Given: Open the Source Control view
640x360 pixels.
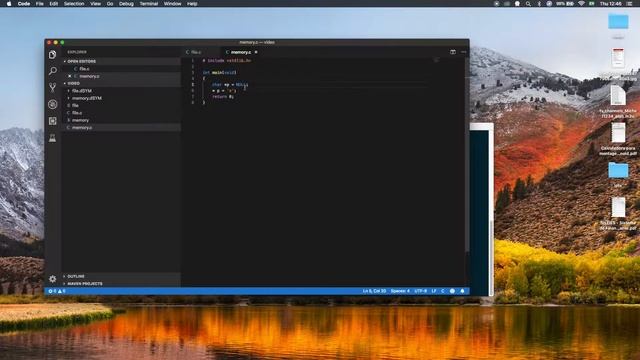Looking at the screenshot, I should coord(53,87).
